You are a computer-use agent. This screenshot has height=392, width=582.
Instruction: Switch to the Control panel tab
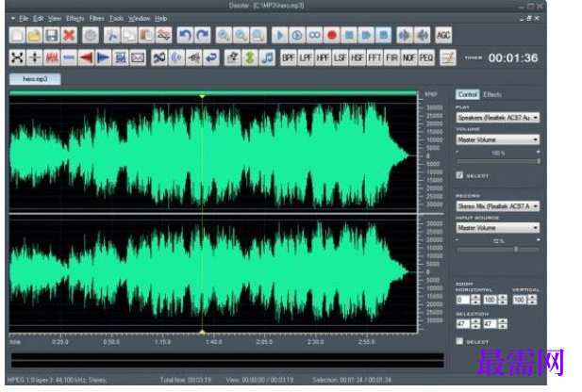(x=467, y=94)
